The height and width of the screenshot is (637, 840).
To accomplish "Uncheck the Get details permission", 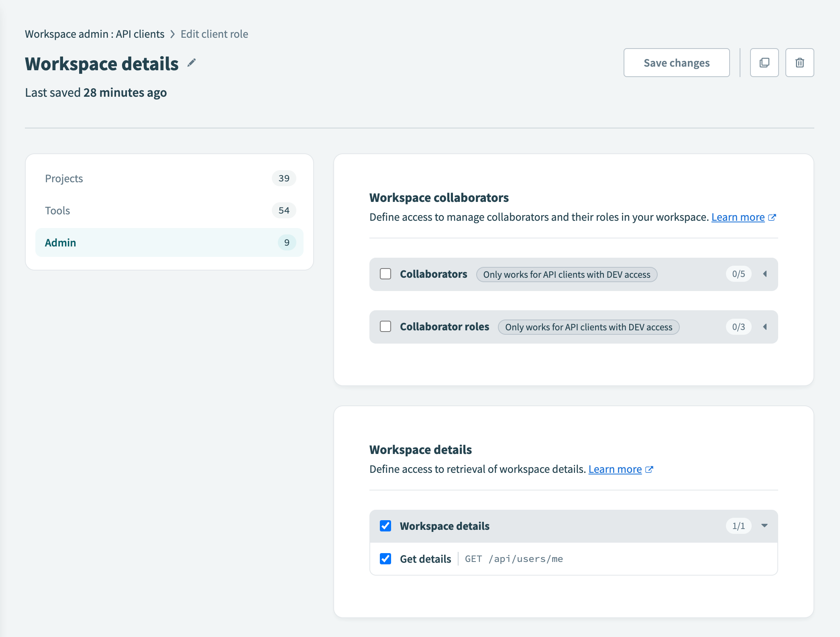I will point(386,559).
